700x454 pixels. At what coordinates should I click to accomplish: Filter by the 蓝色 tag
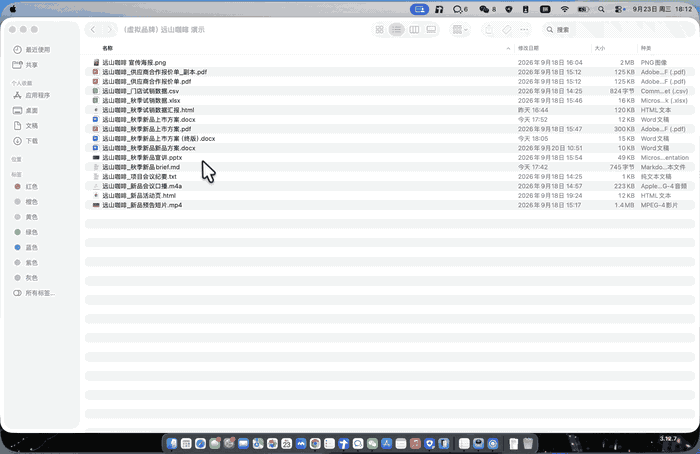coord(31,247)
